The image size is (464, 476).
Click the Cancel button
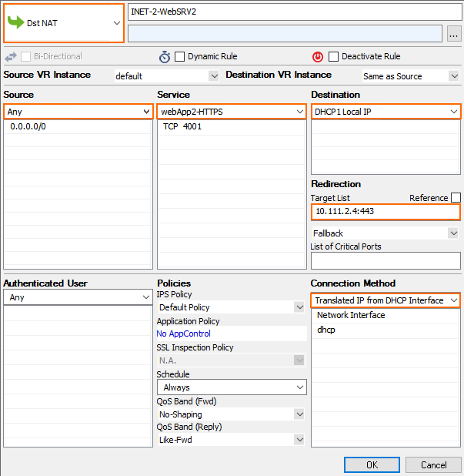click(434, 464)
